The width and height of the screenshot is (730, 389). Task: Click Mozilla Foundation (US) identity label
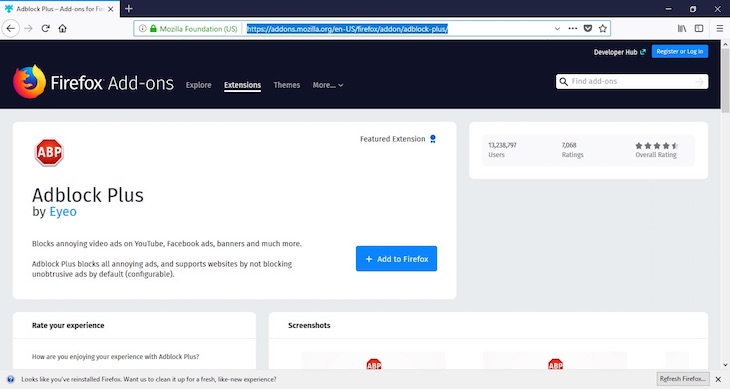(x=198, y=29)
